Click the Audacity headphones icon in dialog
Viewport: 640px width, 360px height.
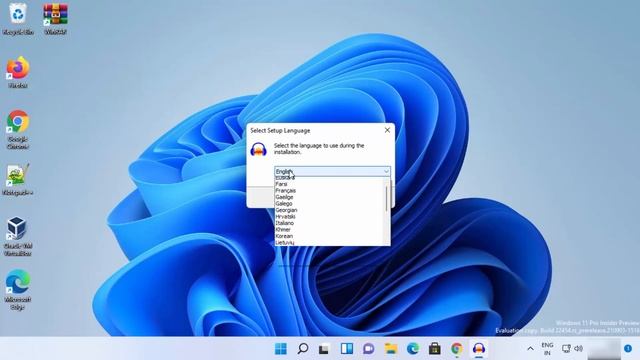click(258, 149)
